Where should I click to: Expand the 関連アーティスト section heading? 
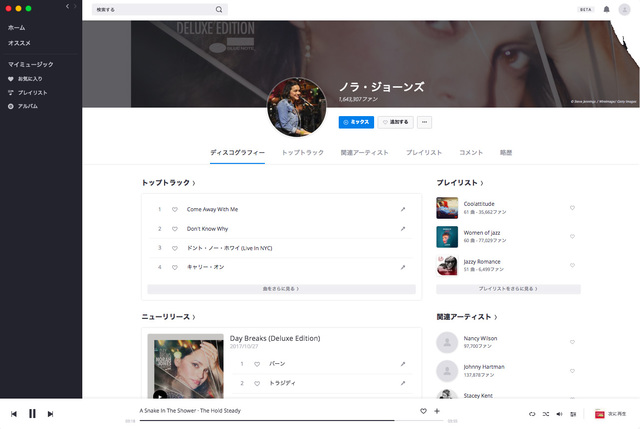(467, 317)
